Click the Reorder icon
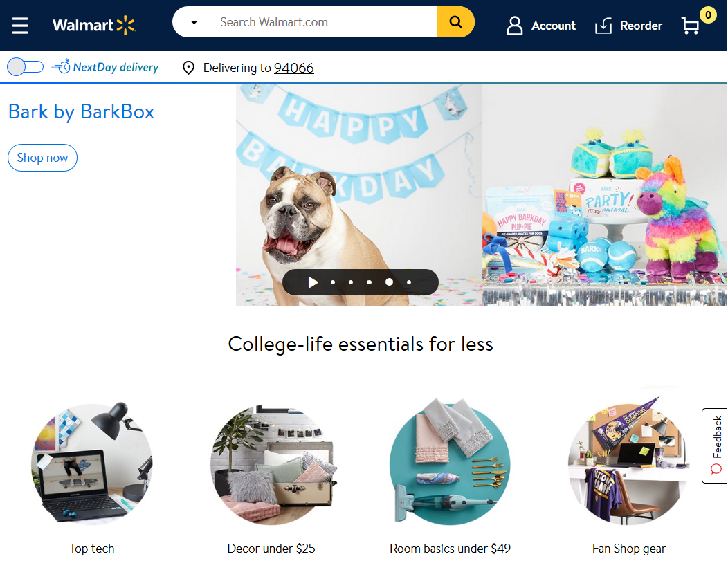728x570 pixels. pos(603,26)
